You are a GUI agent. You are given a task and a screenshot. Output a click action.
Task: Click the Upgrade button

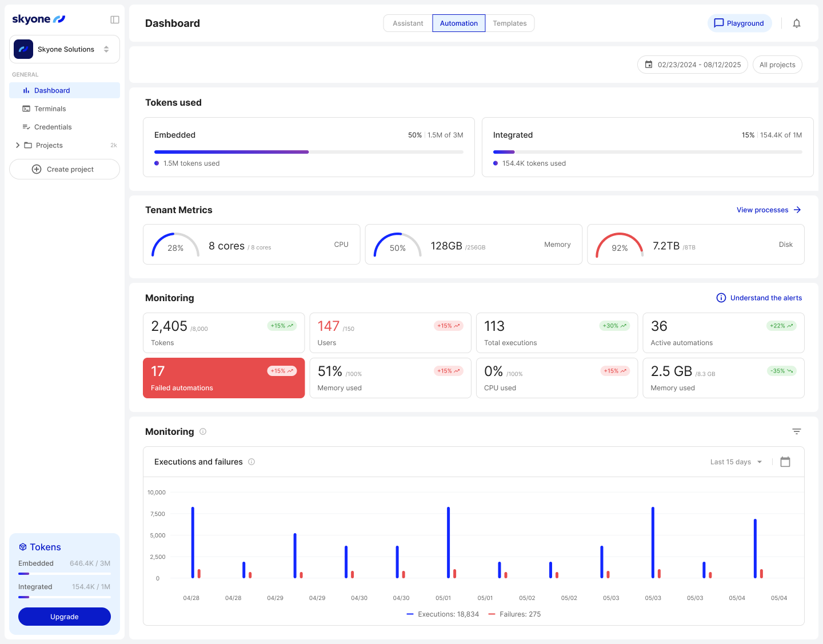(x=65, y=617)
